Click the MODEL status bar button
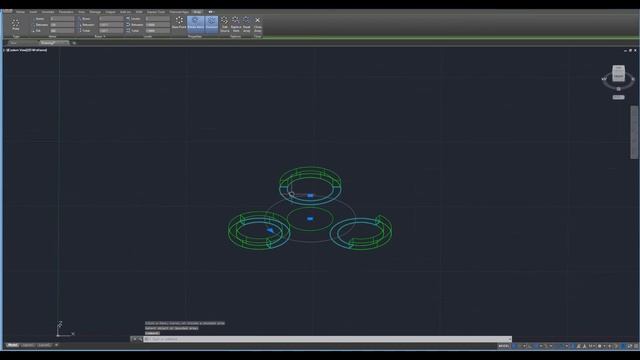Screen dimensions: 640x360 pyautogui.click(x=504, y=346)
